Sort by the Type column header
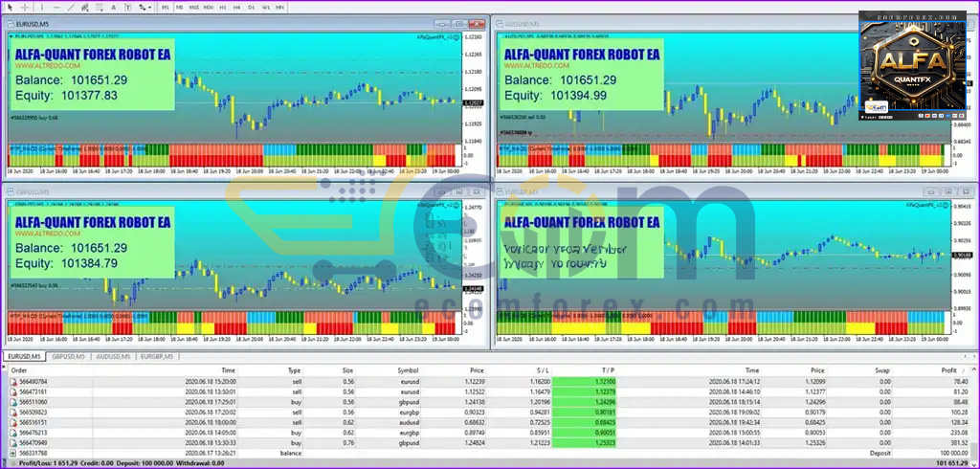Screen dimensions: 980x469 pos(294,370)
